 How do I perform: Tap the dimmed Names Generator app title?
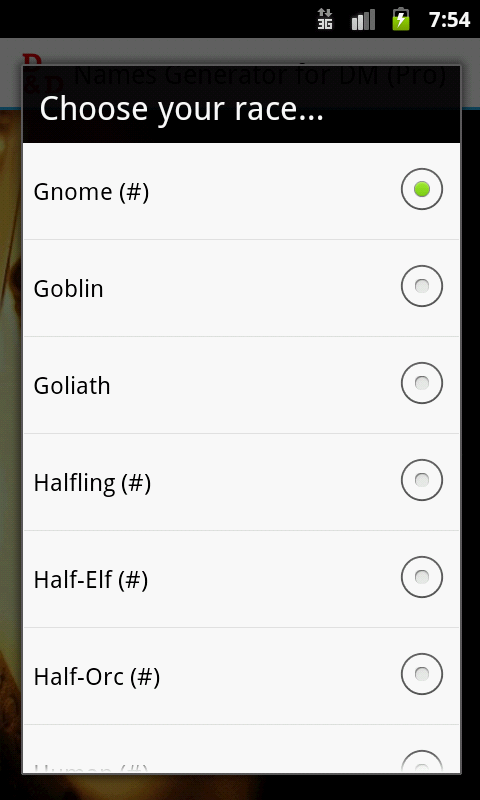[x=261, y=75]
